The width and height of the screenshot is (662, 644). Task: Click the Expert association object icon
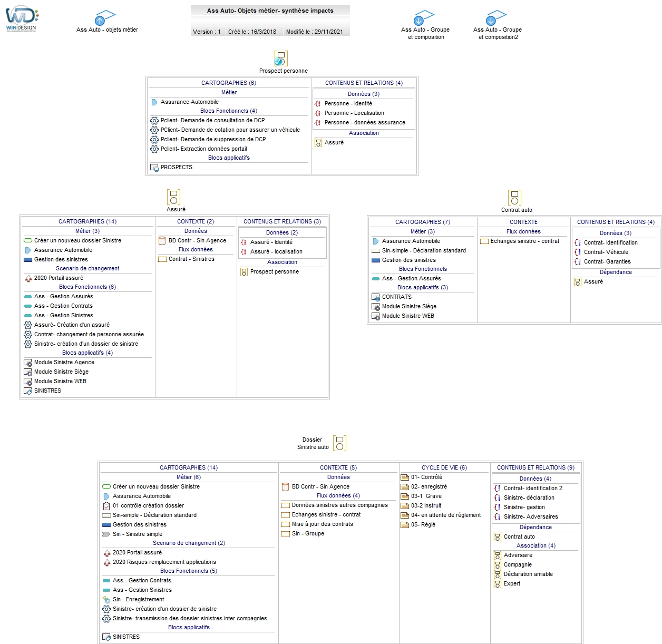click(498, 584)
